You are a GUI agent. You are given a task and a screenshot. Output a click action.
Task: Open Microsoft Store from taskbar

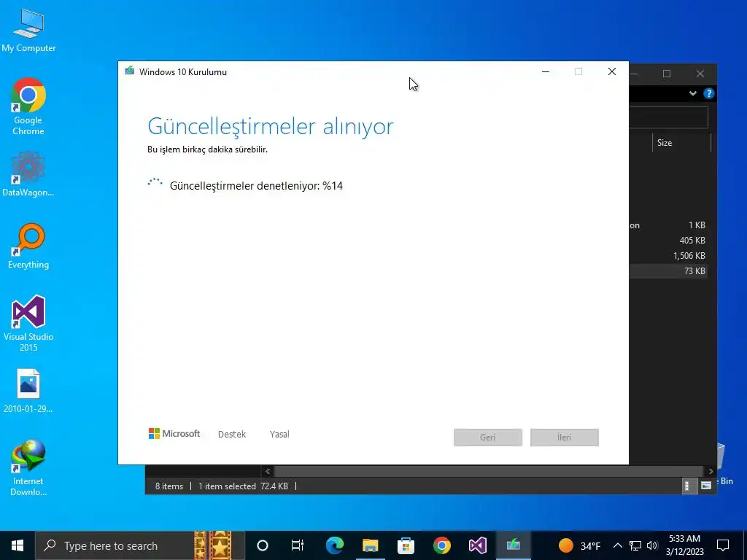pos(406,545)
